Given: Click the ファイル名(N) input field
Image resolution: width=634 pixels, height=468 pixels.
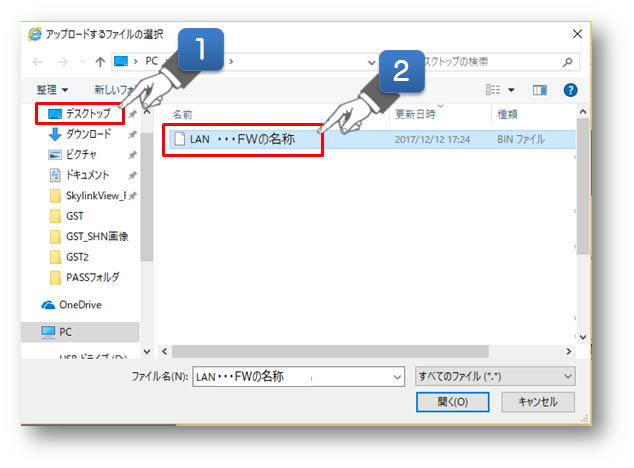Looking at the screenshot, I should coord(298,377).
